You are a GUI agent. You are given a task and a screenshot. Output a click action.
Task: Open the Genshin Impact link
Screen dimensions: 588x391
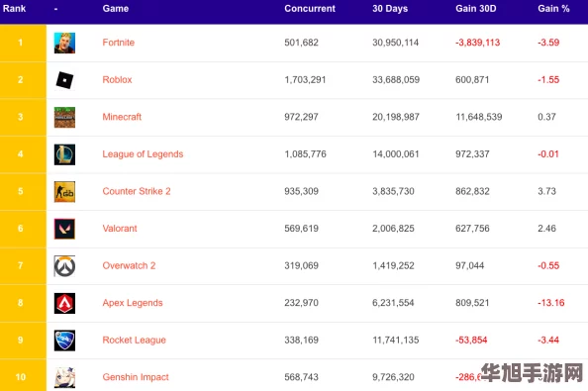click(x=136, y=377)
